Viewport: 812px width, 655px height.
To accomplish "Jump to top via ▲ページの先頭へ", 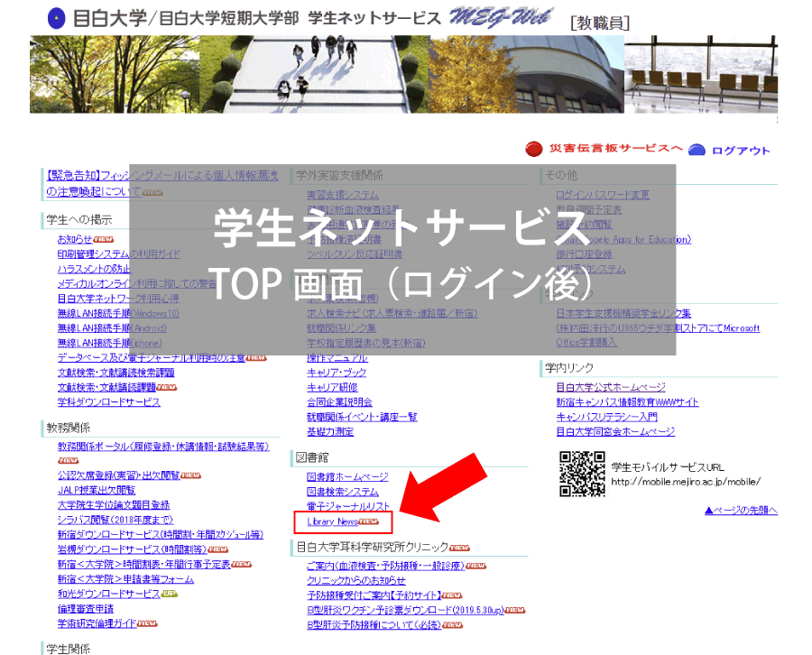I will click(741, 511).
